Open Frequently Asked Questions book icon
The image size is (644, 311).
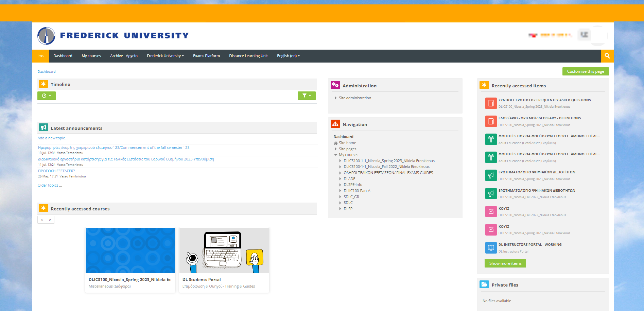point(491,103)
